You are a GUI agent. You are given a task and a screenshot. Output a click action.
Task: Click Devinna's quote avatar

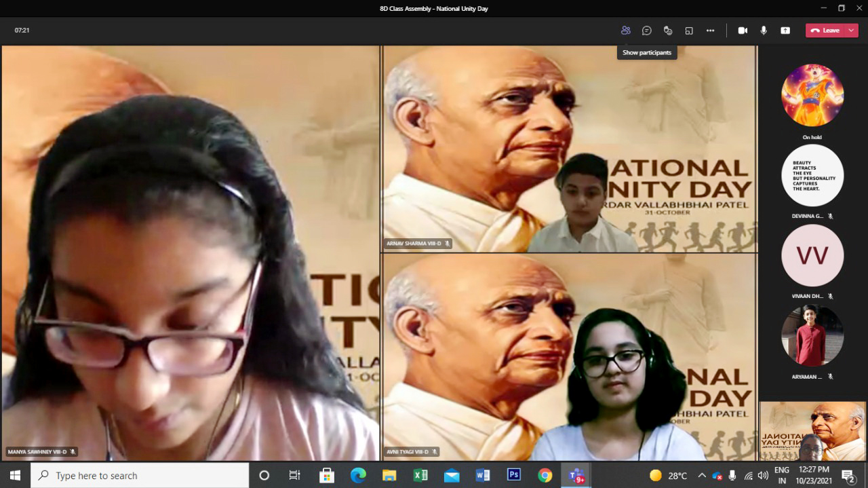812,175
